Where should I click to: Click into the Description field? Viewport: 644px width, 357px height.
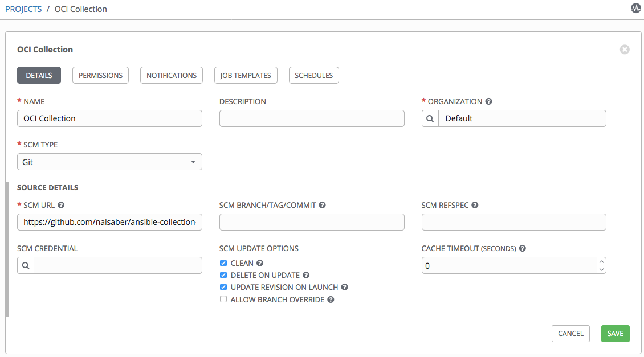point(312,118)
